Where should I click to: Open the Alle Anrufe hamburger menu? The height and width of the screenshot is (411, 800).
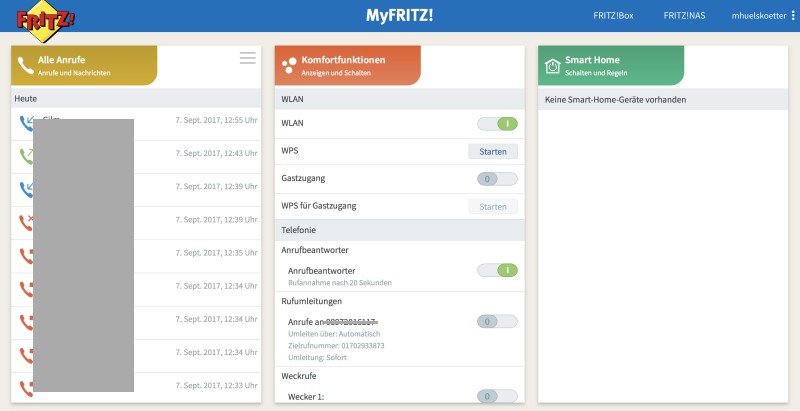(x=248, y=58)
